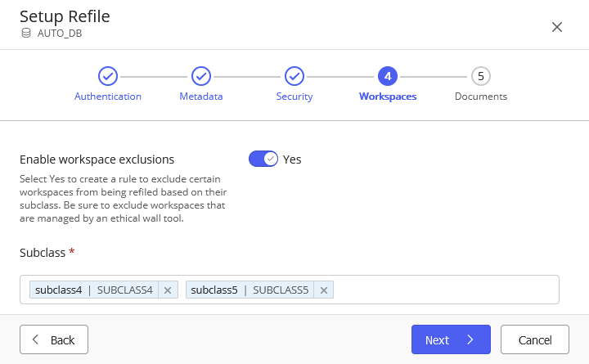Go to the Authentication step label

click(108, 97)
